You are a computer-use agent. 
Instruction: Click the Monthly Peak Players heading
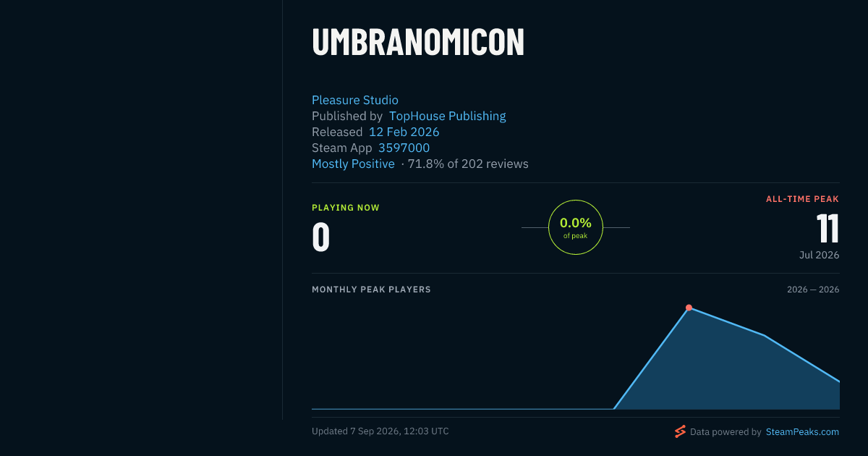371,290
